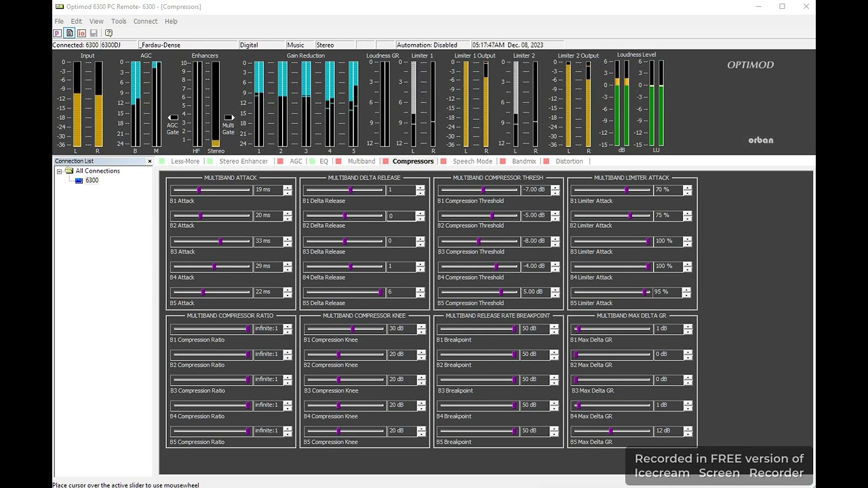Select the 6300 connection in the tree
Viewport: 868px width, 488px height.
point(92,180)
